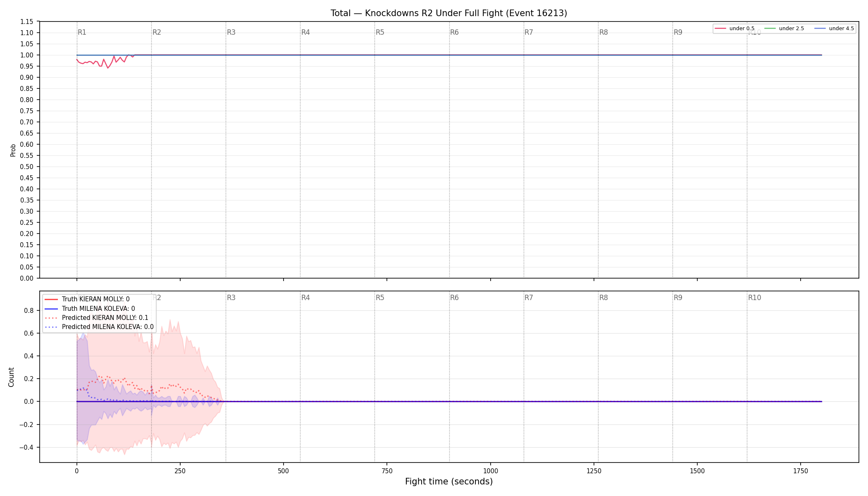Click the chart title mentioning Event 16213

click(x=449, y=13)
